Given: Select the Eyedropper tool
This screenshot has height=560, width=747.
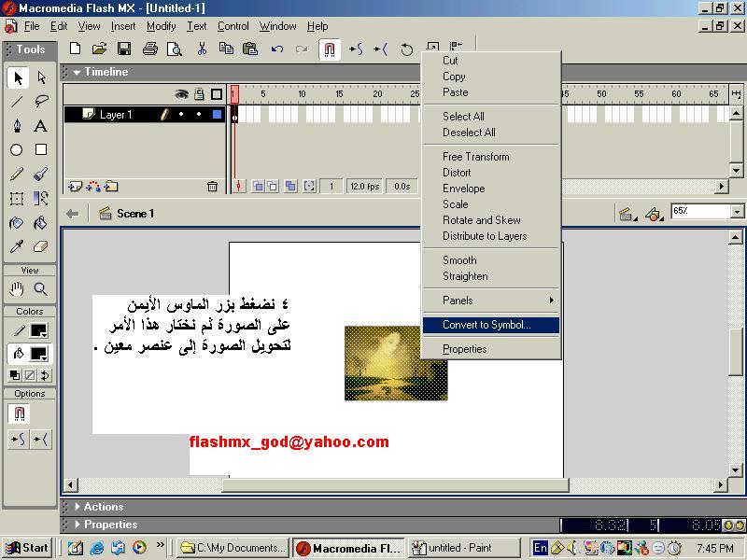Looking at the screenshot, I should click(17, 246).
